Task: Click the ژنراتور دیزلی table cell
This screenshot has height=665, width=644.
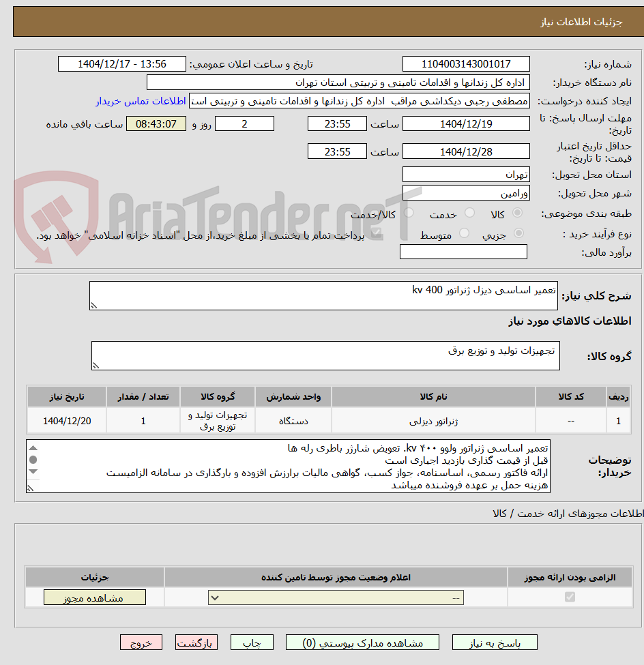Action: [433, 421]
